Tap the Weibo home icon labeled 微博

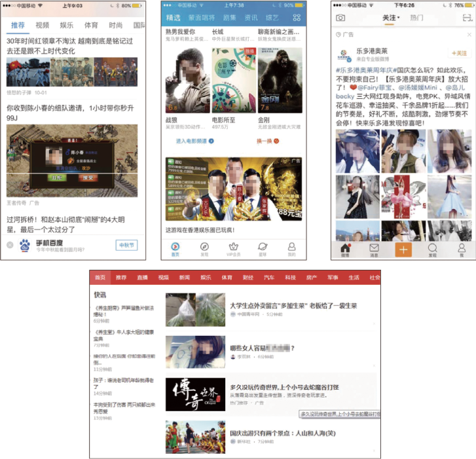click(345, 250)
